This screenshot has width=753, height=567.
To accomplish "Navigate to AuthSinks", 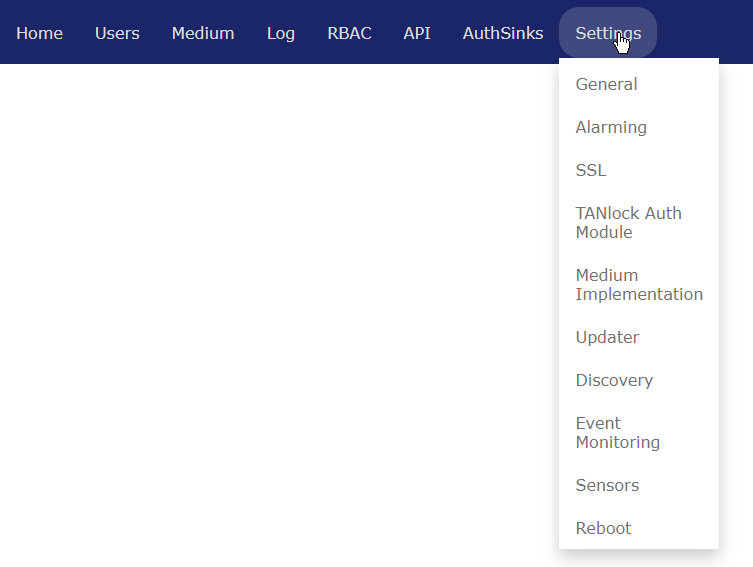I will (503, 33).
